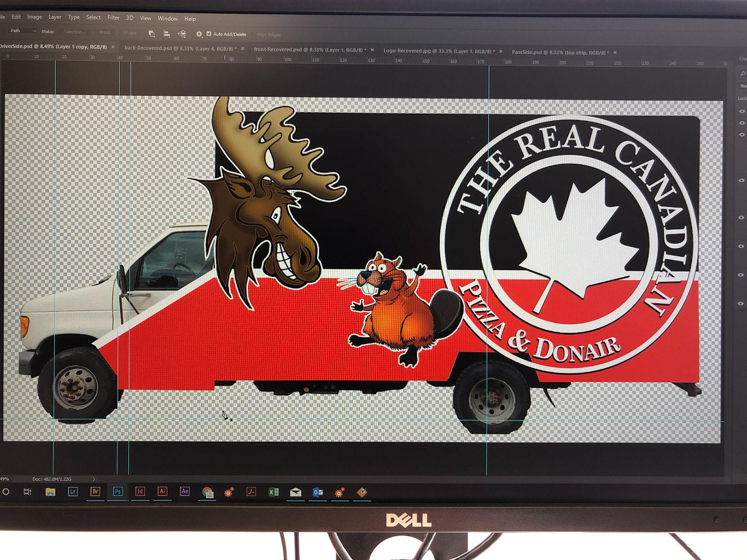This screenshot has width=747, height=560.
Task: Close the Logo-Recovered.jpg tab
Action: pyautogui.click(x=501, y=51)
